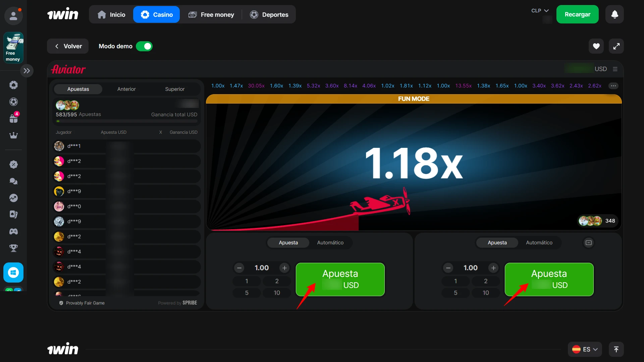Increase left bet amount with plus button

(284, 268)
